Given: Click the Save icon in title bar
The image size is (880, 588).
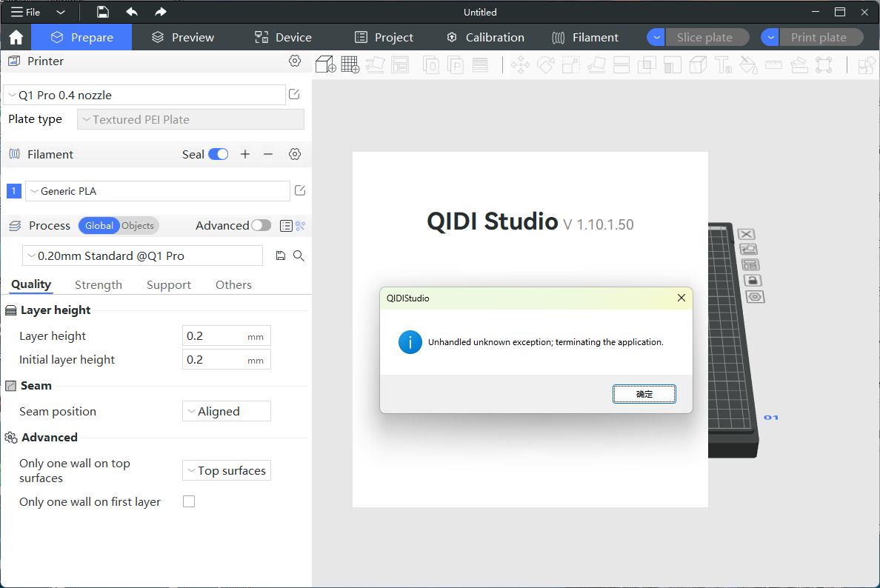Looking at the screenshot, I should pyautogui.click(x=103, y=12).
